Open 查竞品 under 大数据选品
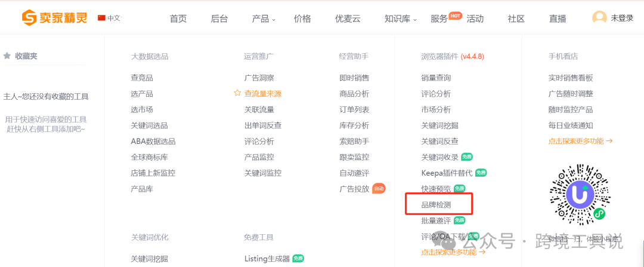The image size is (644, 267). coord(142,78)
